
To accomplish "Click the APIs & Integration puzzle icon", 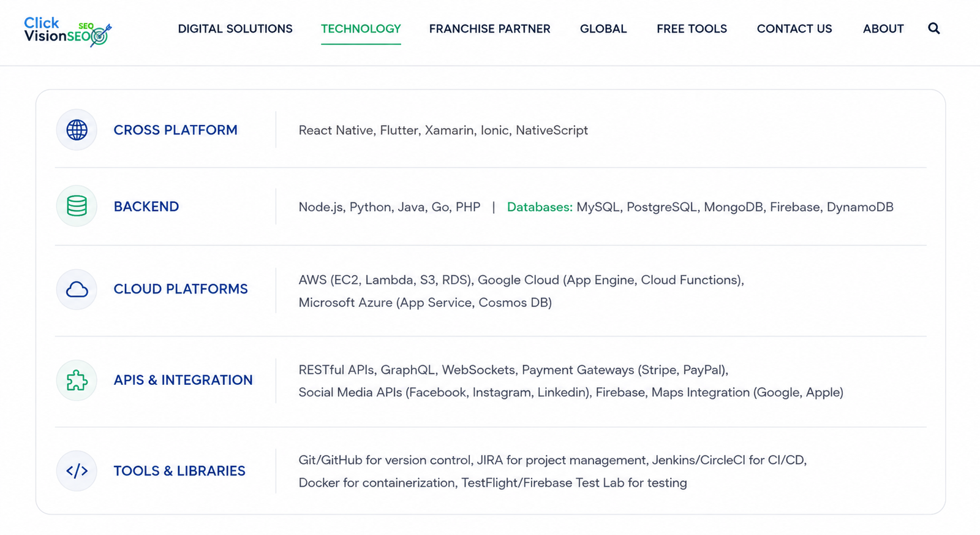I will pyautogui.click(x=77, y=380).
